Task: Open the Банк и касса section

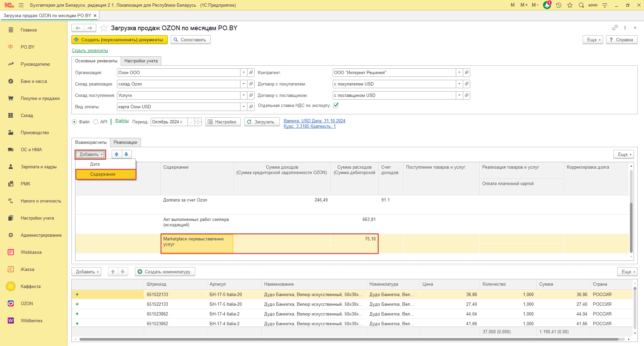Action: (x=34, y=81)
